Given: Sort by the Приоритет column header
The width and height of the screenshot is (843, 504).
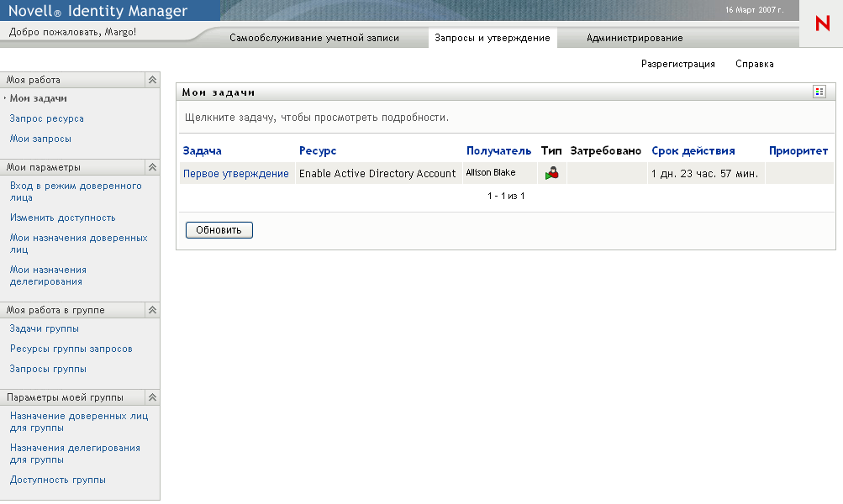Looking at the screenshot, I should tap(798, 151).
